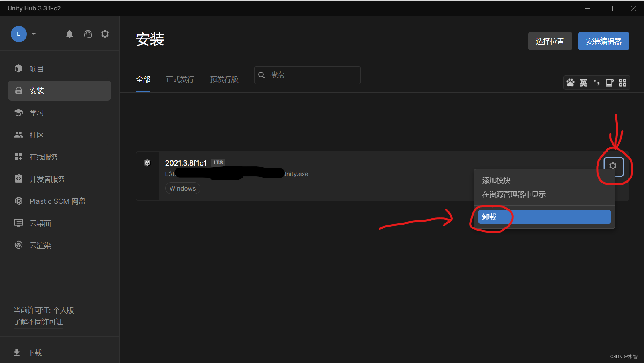Click the tiles icon for 在线服务
Screen dimensions: 644x363
click(x=18, y=157)
